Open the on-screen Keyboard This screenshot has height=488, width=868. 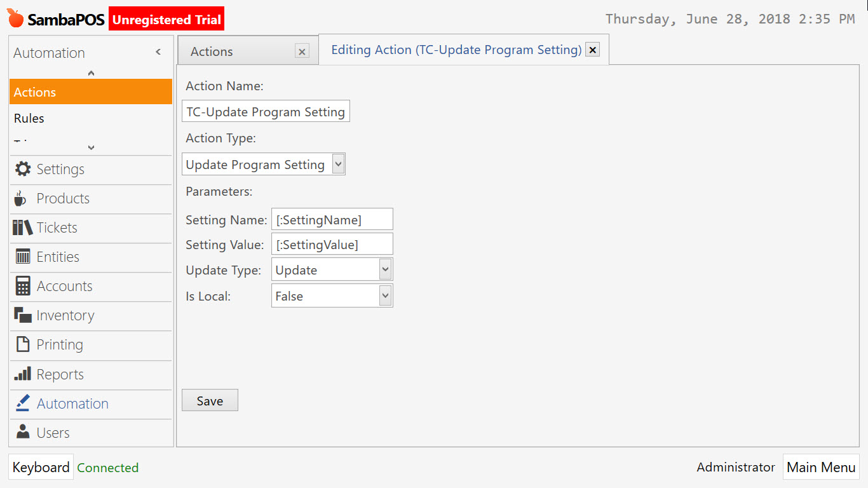coord(41,467)
